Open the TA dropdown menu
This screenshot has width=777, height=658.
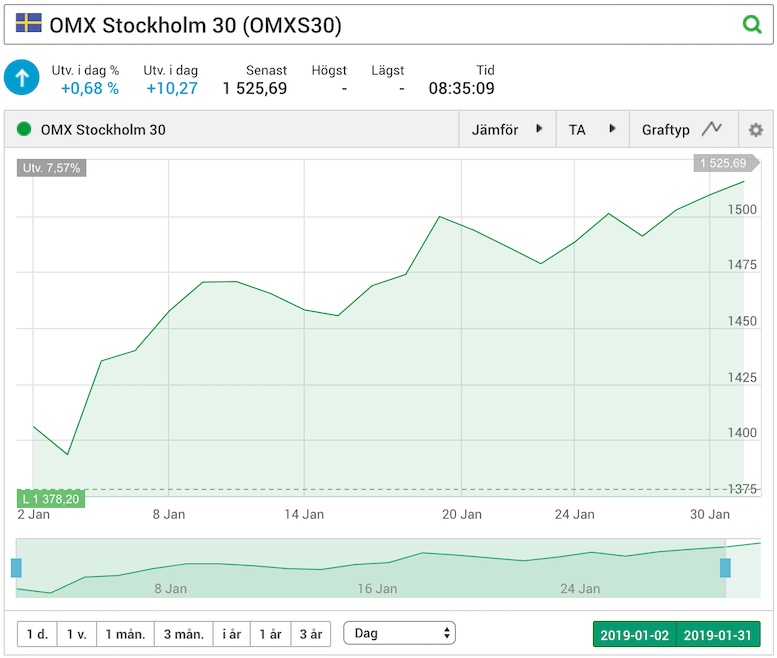click(592, 129)
